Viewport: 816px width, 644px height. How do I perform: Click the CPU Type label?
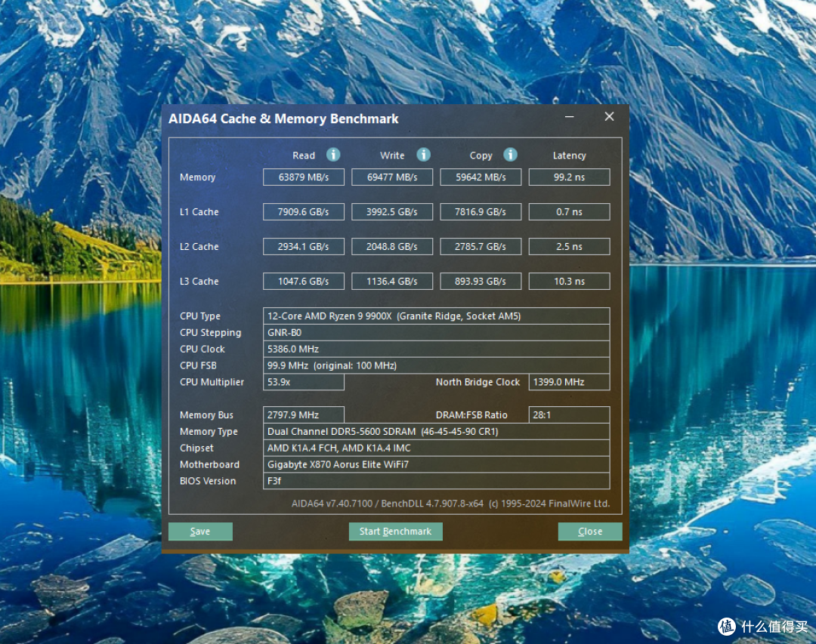pos(199,316)
